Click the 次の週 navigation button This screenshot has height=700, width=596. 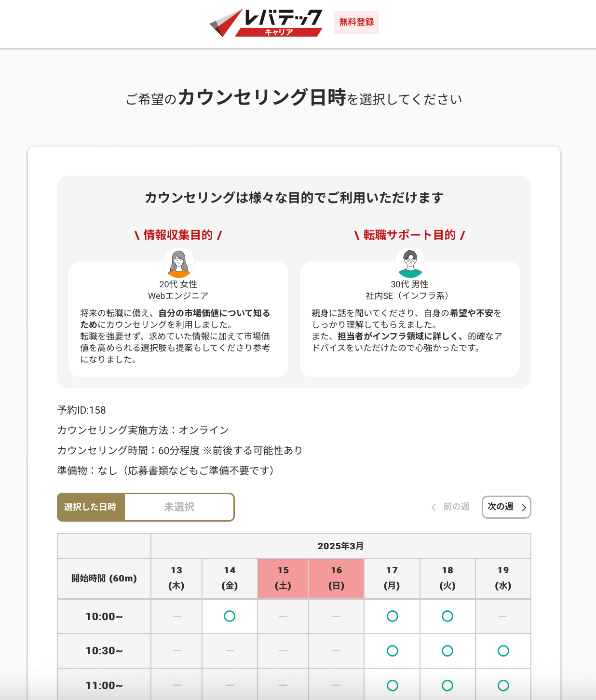tap(506, 507)
